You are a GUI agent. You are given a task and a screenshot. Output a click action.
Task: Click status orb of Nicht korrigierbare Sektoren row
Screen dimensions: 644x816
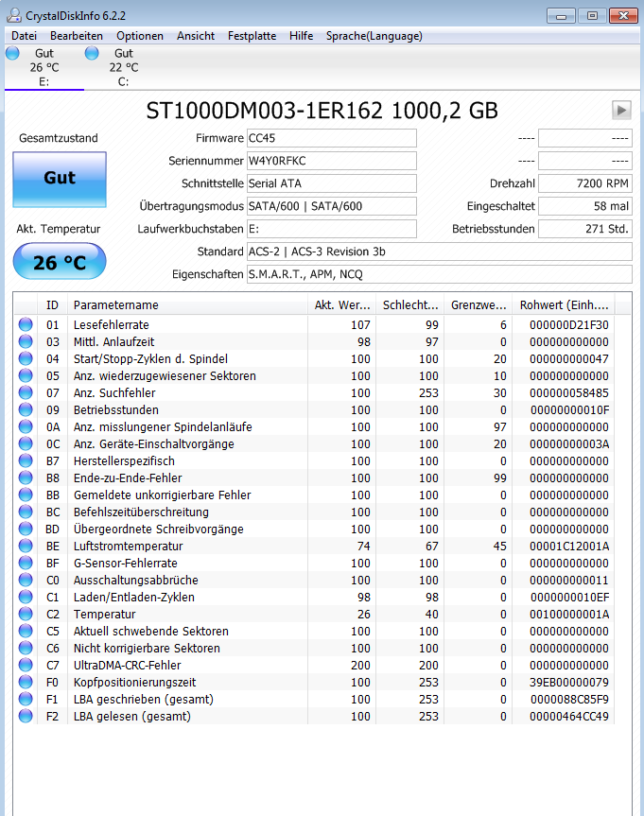tap(26, 648)
